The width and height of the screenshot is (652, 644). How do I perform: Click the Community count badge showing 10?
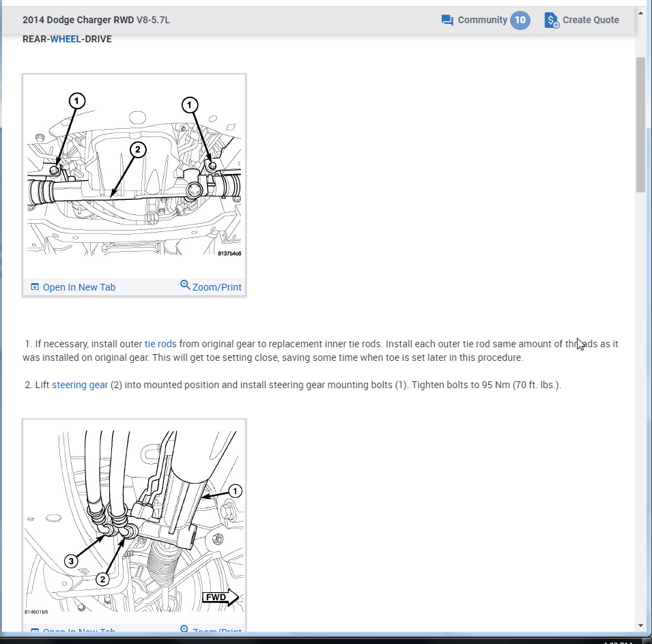point(520,20)
